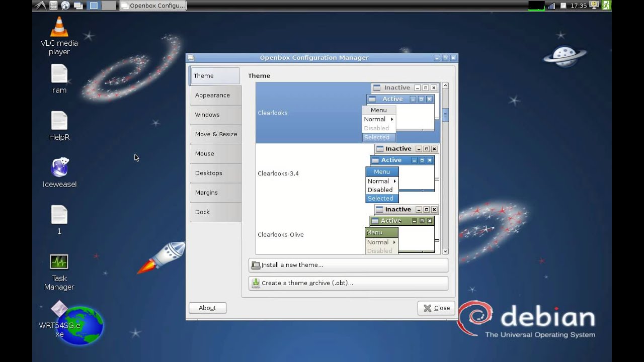The image size is (644, 362).
Task: Select the WRT54SG.exe desktop file
Action: pos(59,320)
